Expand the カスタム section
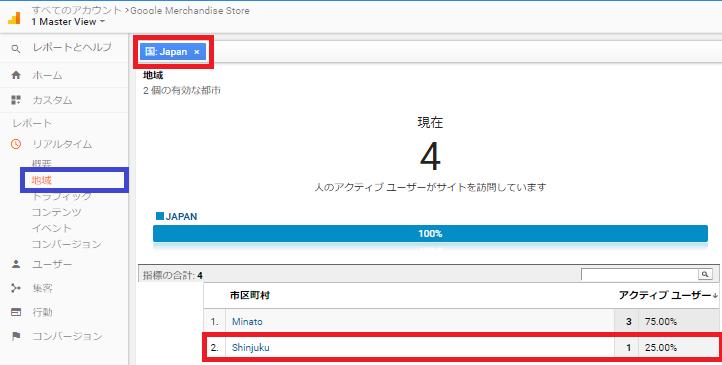This screenshot has height=365, width=722. [x=52, y=100]
